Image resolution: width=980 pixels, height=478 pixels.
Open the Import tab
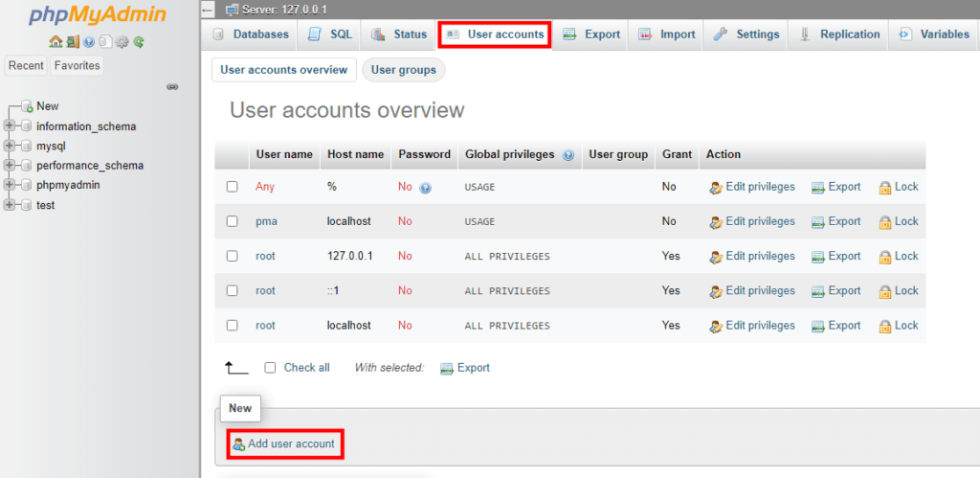pos(666,34)
